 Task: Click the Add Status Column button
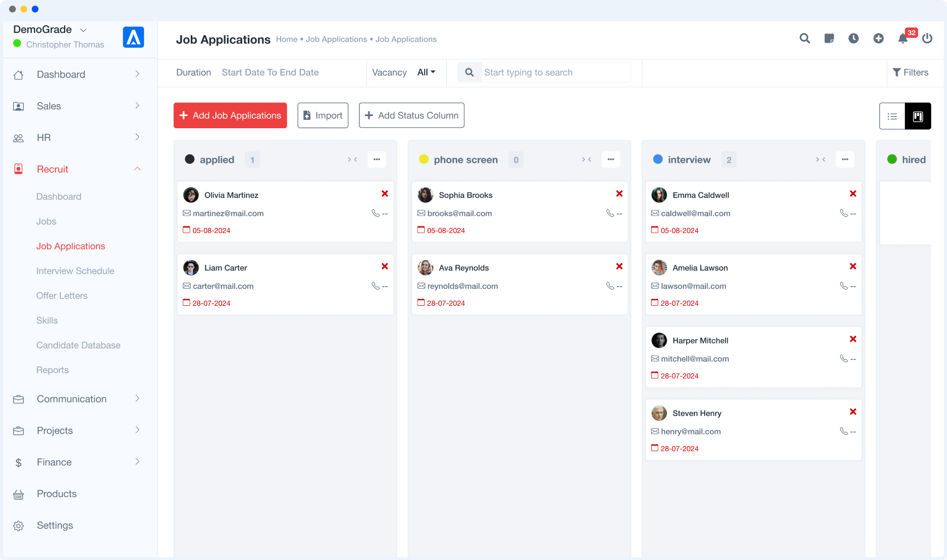coord(411,115)
